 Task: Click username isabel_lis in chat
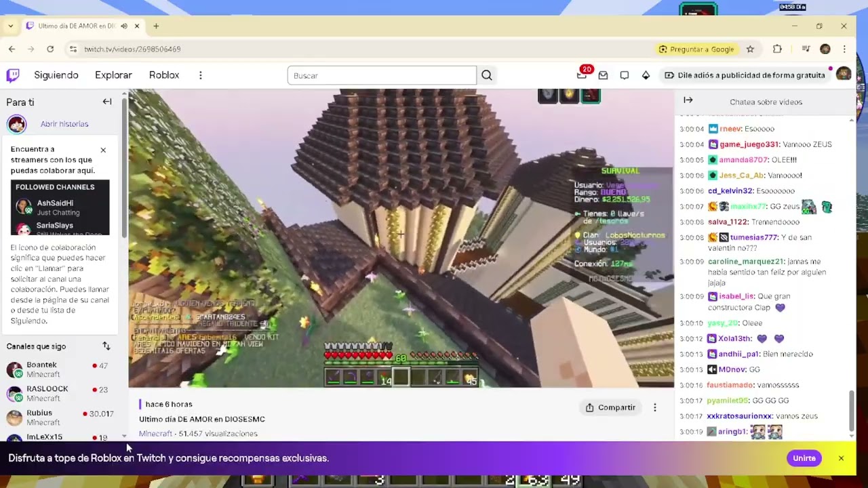click(x=736, y=296)
